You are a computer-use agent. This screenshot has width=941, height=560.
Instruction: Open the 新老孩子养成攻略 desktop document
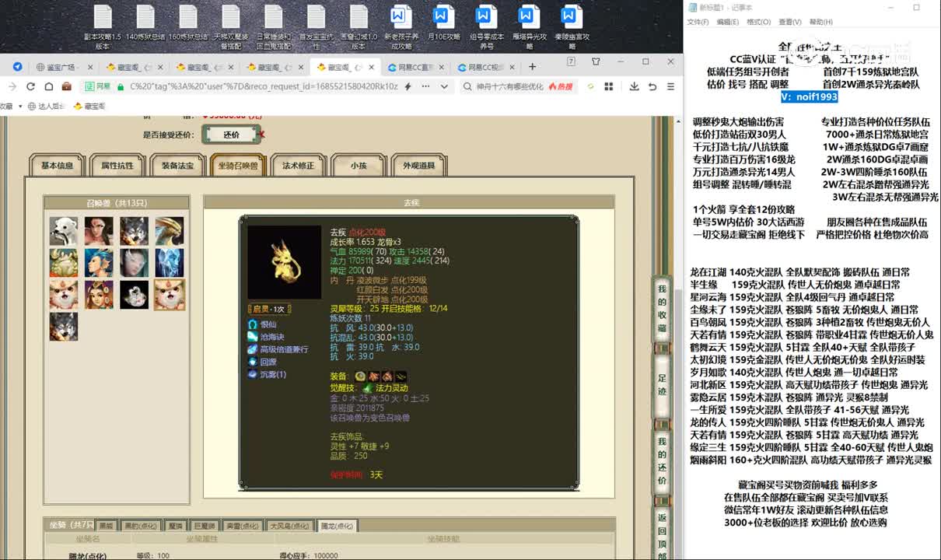(x=401, y=27)
